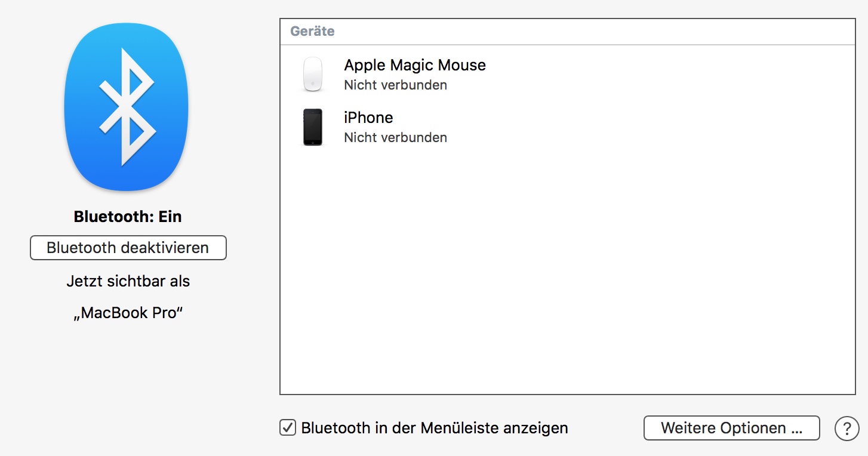Click the "Geräte" list header
The width and height of the screenshot is (868, 456).
pos(312,32)
